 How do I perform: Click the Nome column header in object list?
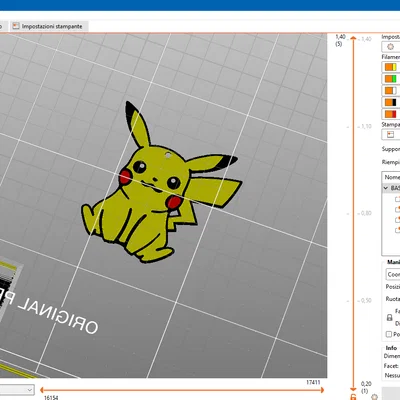392,177
